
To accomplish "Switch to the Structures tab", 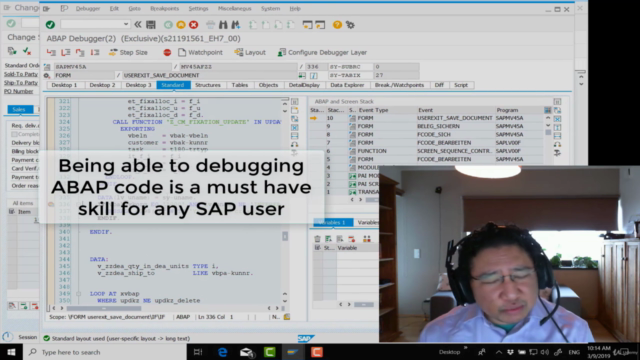I will tap(208, 85).
